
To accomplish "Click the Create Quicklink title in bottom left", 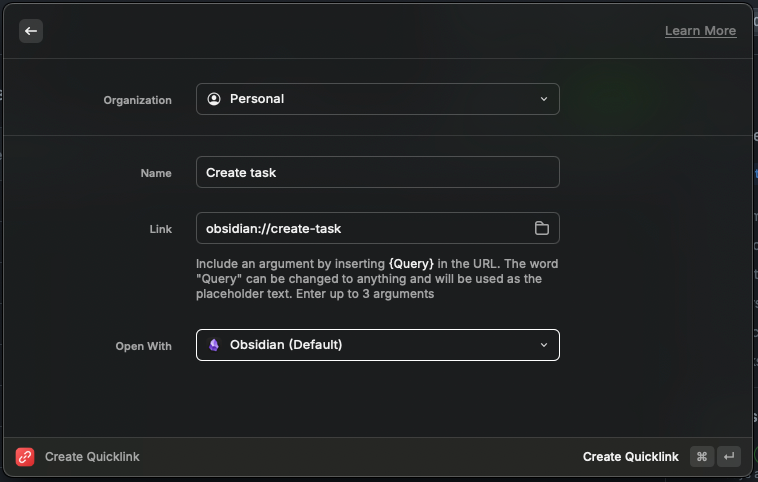I will [92, 457].
